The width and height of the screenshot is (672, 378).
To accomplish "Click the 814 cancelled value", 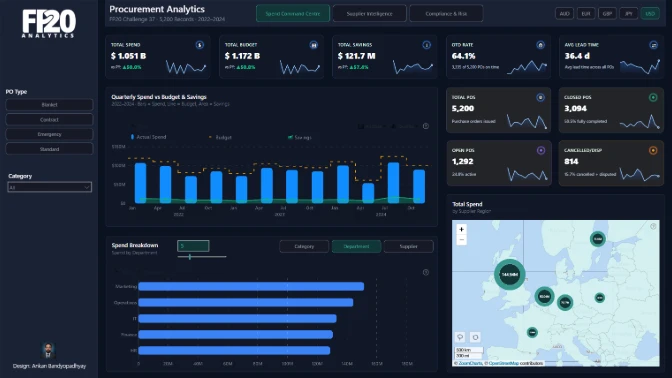I will 571,162.
